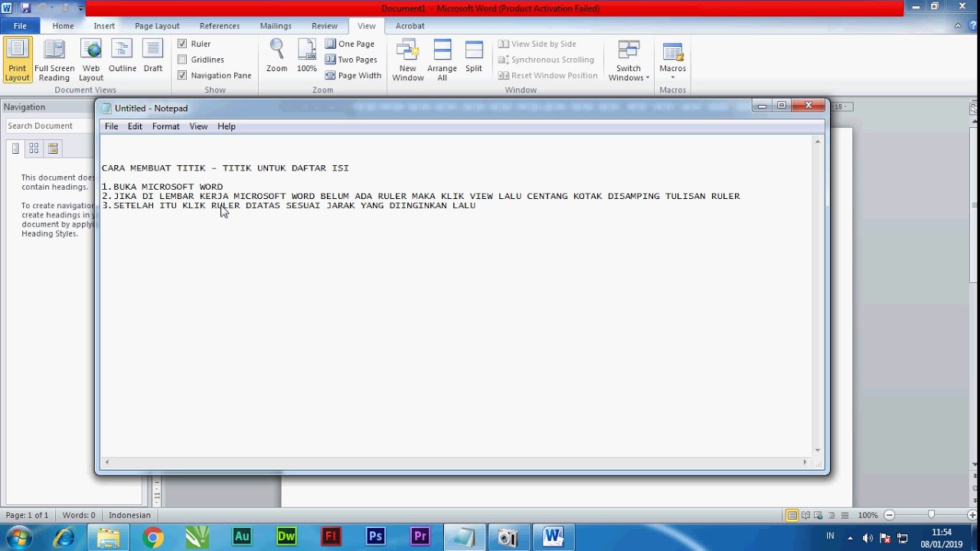
Task: Click the Split window button
Action: [474, 57]
